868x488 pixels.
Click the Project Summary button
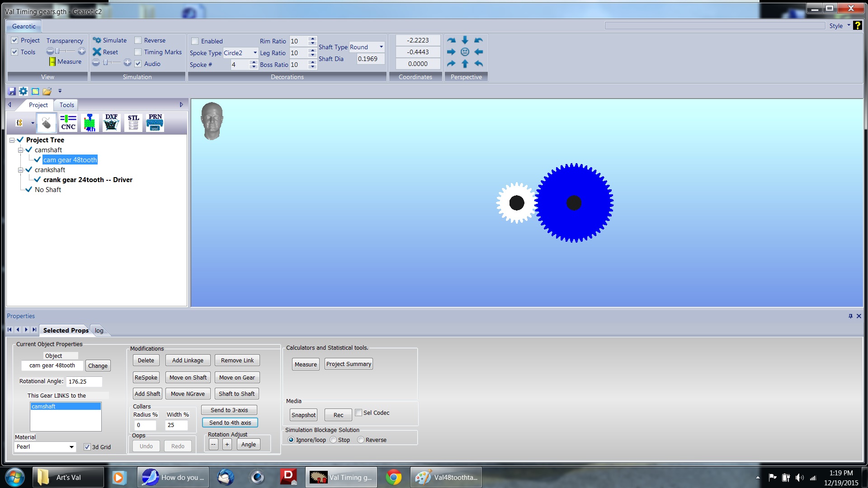point(349,364)
